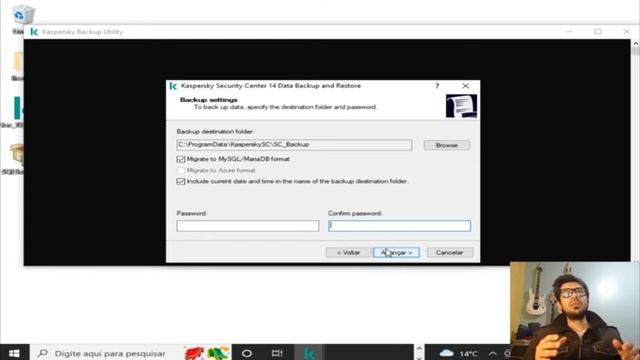The image size is (640, 360).
Task: Click the colorful search highlights image in taskbar
Action: 207,353
